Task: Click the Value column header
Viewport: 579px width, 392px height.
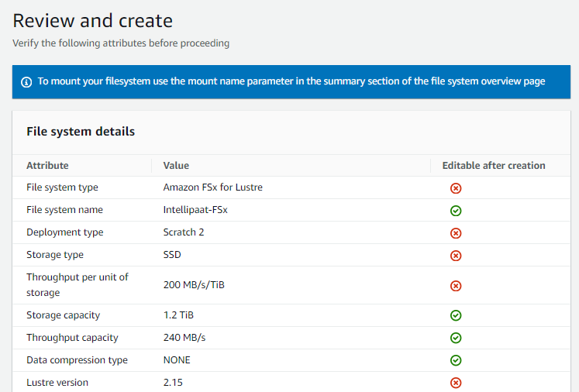Action: tap(176, 165)
